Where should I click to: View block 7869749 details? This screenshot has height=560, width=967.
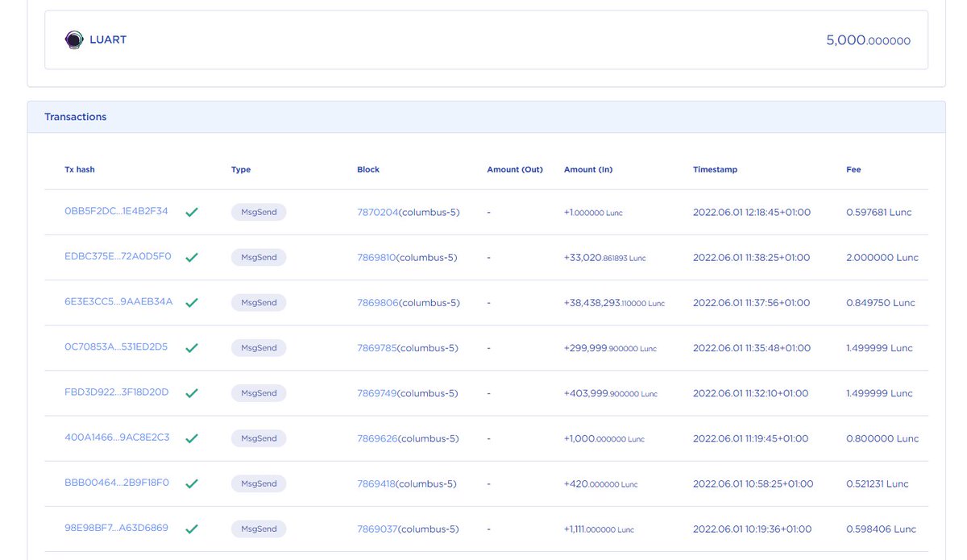point(376,392)
